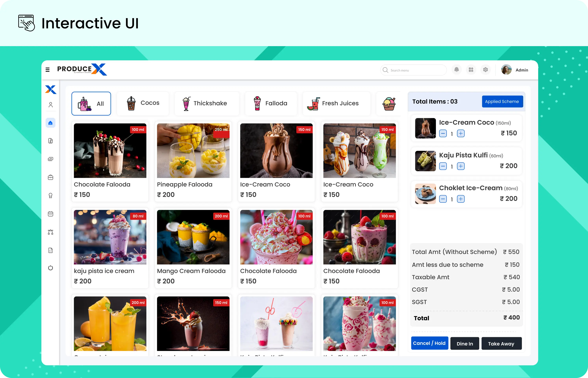Click the power/logout sidebar icon
This screenshot has height=378, width=588.
(50, 268)
